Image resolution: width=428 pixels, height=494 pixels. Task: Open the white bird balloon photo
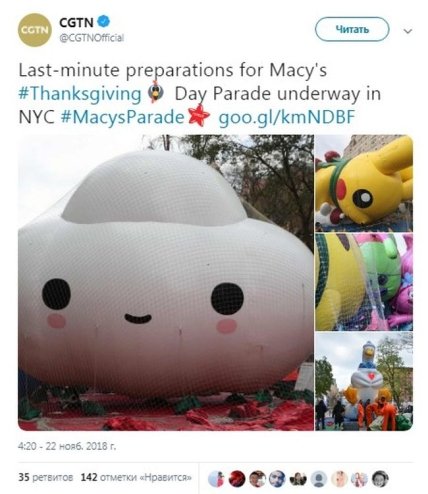tap(364, 381)
